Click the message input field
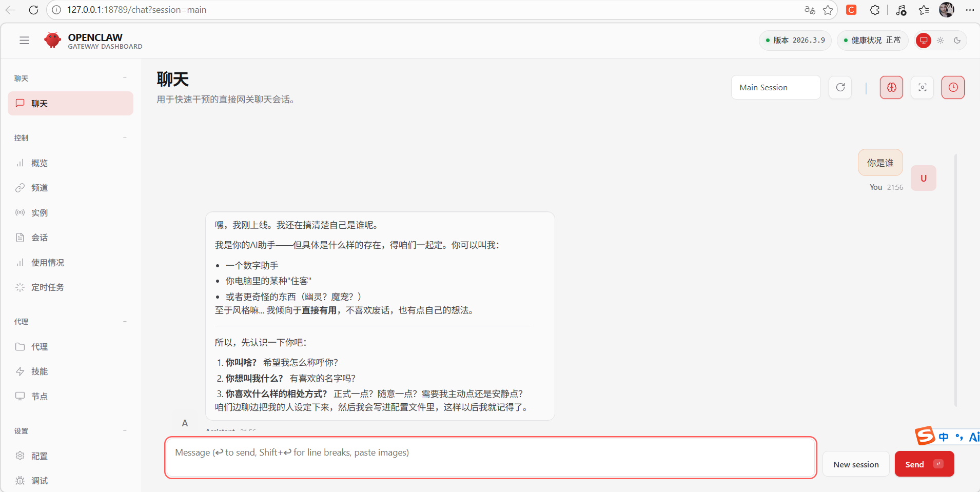Image resolution: width=980 pixels, height=492 pixels. pos(491,458)
